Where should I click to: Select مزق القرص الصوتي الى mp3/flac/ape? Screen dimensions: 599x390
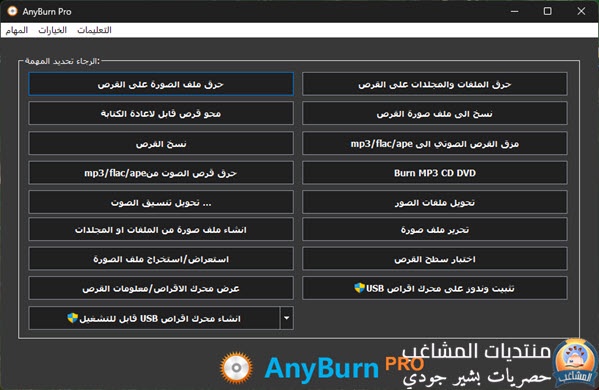coord(435,144)
